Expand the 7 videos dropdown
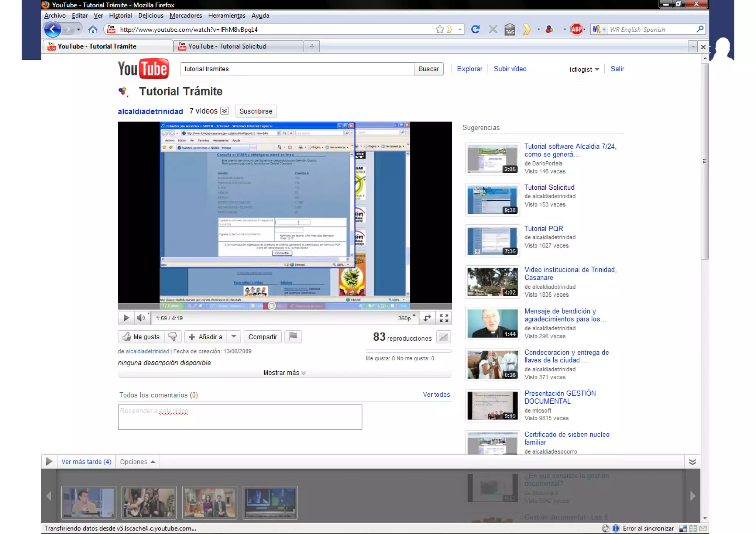756x534 pixels. coord(224,111)
